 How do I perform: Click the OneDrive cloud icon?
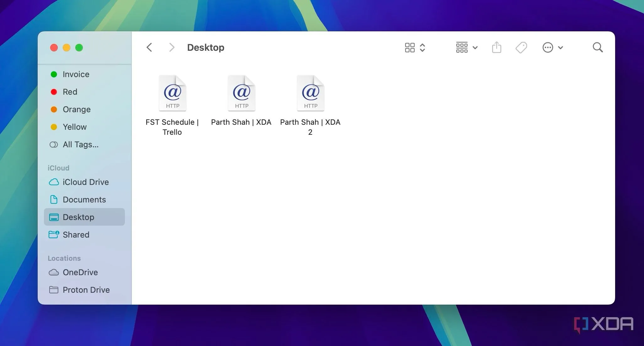pyautogui.click(x=54, y=272)
